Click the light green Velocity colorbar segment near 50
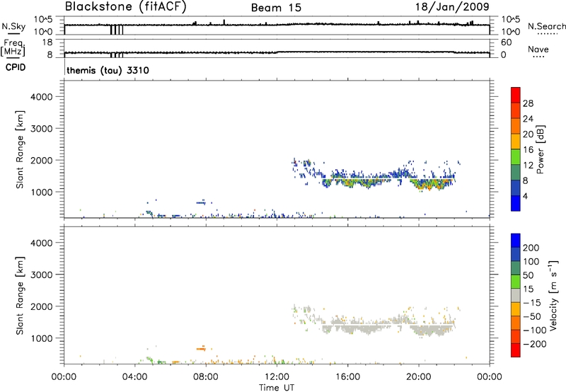The image size is (566, 392). [x=516, y=282]
